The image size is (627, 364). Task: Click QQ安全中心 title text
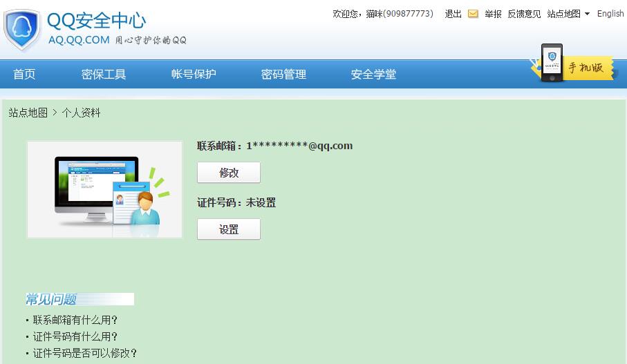[x=96, y=21]
